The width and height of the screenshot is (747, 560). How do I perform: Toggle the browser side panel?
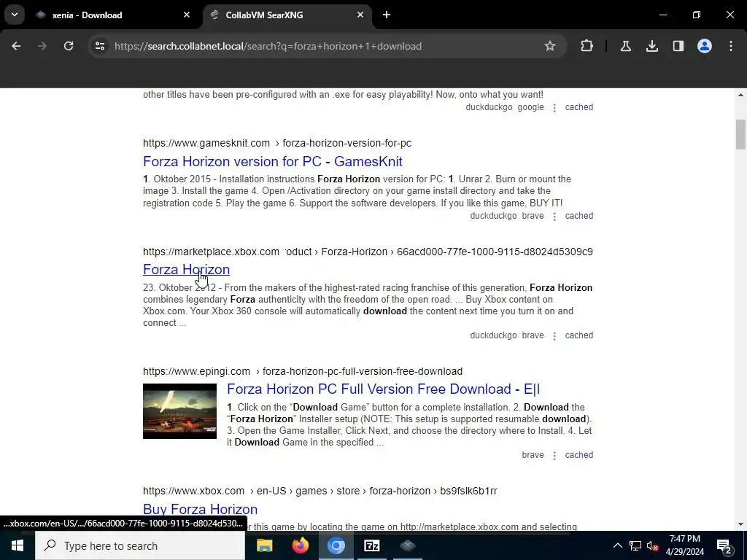678,46
